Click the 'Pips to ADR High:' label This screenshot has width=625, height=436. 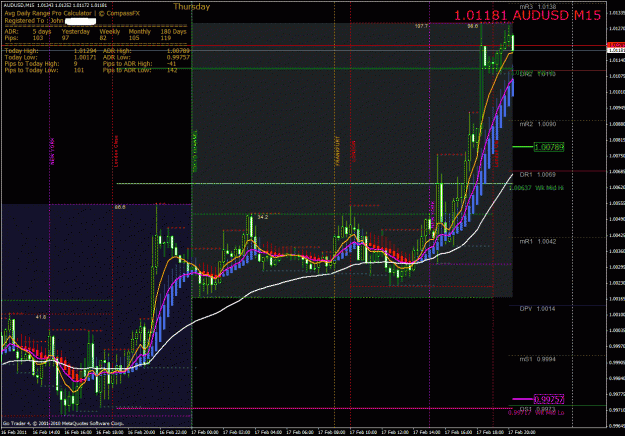(128, 64)
